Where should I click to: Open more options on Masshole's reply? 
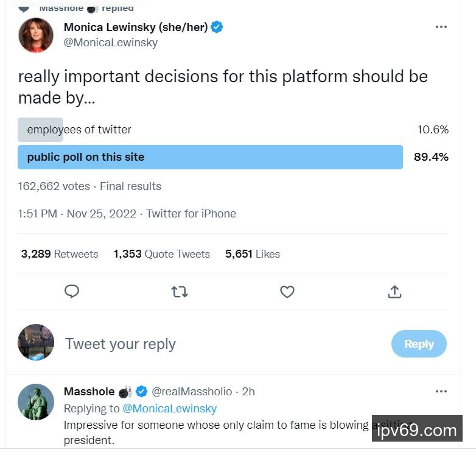coord(441,392)
